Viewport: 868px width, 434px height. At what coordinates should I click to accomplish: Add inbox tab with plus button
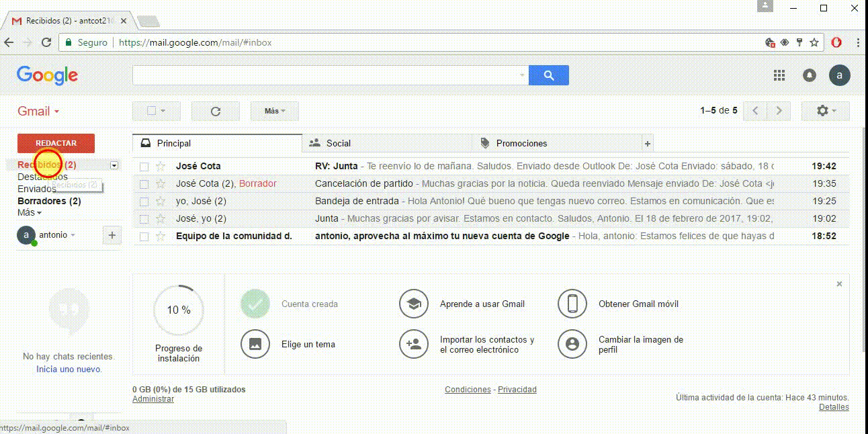[648, 143]
